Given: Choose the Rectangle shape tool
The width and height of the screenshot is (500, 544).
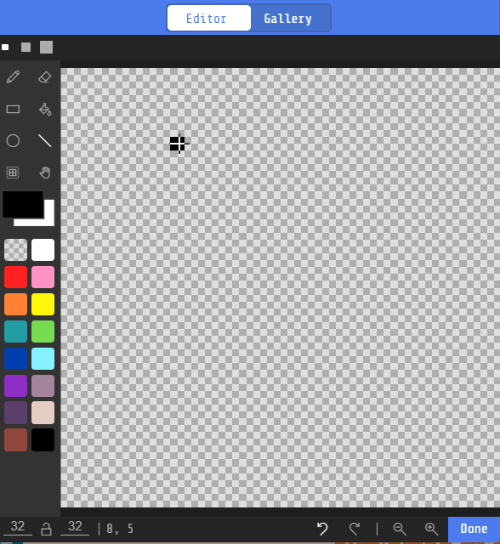Looking at the screenshot, I should click(x=13, y=109).
